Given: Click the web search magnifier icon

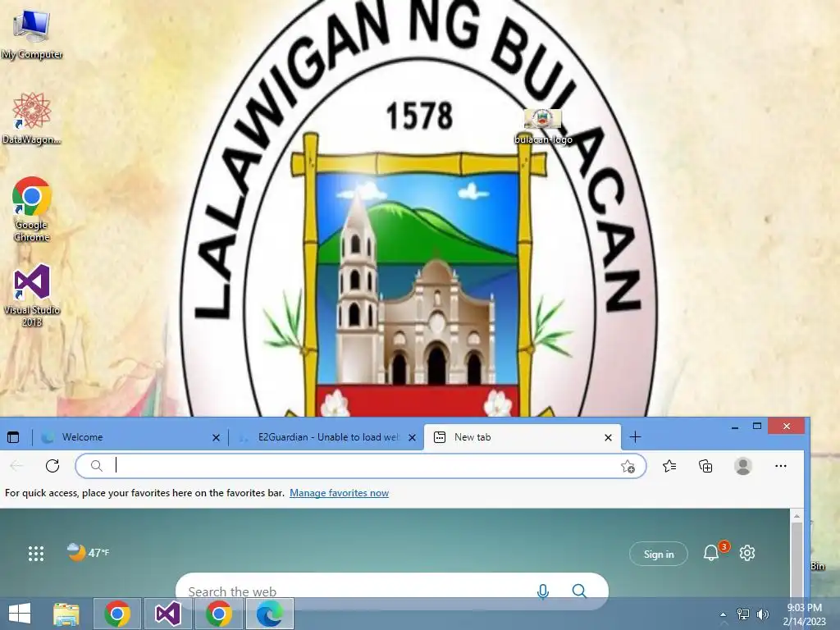Looking at the screenshot, I should pos(579,591).
